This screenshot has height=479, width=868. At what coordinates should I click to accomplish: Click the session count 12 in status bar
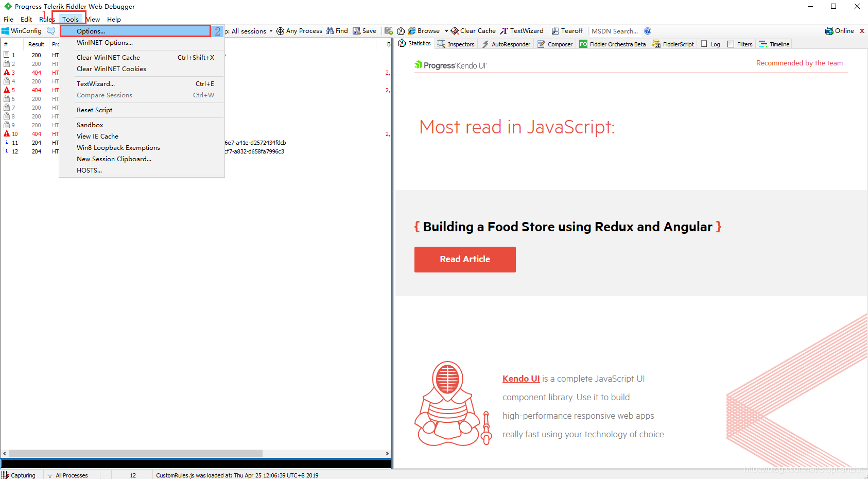tap(133, 475)
